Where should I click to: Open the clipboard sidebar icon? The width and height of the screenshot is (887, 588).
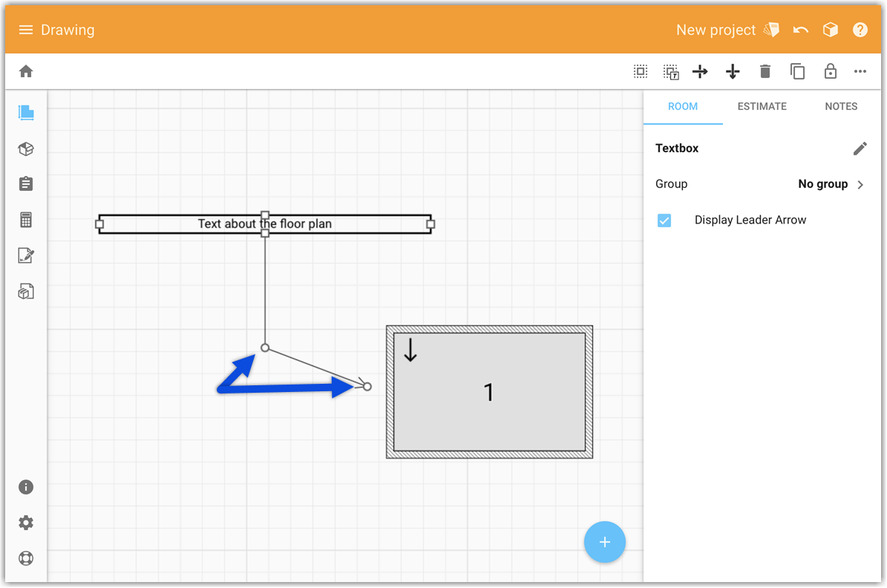(x=26, y=183)
